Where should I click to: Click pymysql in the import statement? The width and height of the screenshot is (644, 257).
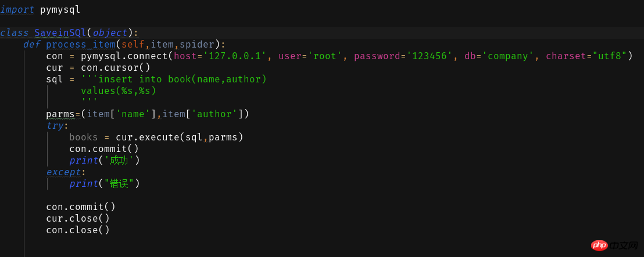(60, 9)
